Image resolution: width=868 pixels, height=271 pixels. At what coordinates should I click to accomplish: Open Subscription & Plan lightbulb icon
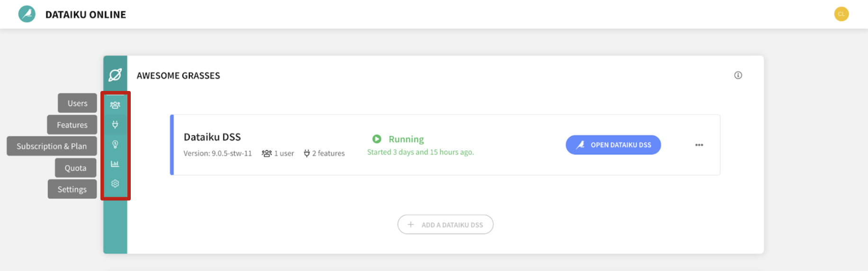(x=115, y=145)
